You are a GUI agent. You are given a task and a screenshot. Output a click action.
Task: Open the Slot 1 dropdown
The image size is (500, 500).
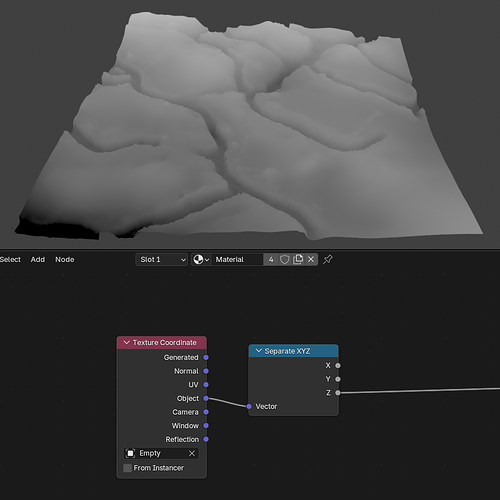[162, 259]
